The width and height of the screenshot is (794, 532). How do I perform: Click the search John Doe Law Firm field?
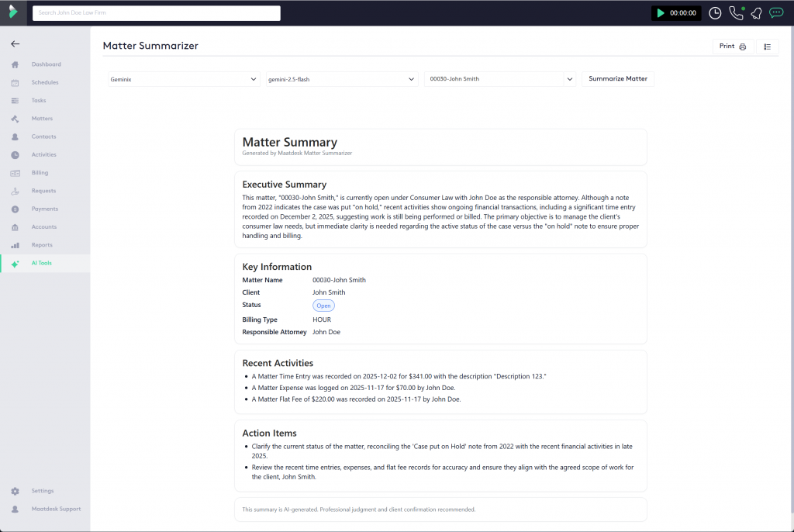[x=156, y=13]
